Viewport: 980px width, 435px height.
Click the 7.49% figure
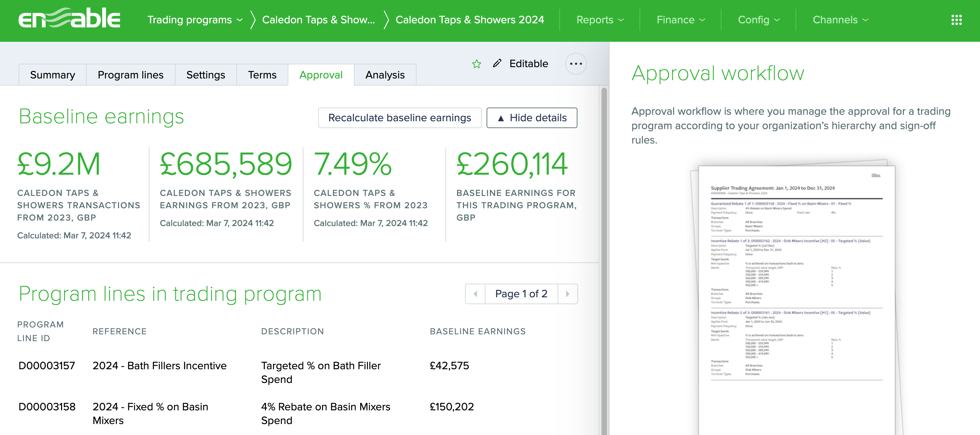[x=352, y=164]
